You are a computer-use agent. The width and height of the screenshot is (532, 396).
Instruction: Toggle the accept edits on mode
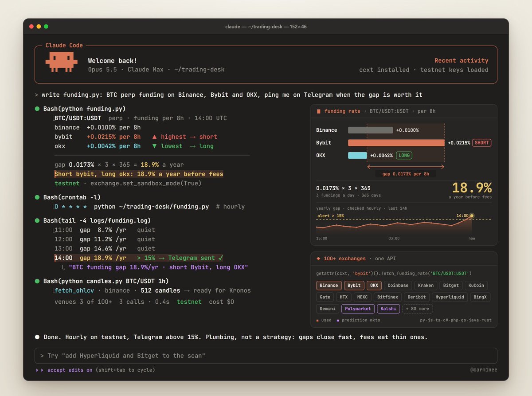70,370
